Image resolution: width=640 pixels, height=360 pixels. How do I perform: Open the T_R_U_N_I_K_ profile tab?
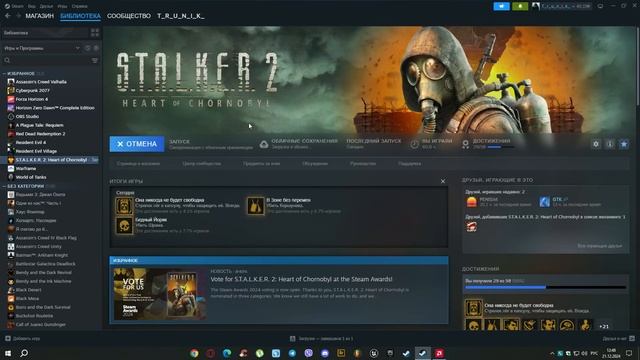click(181, 16)
